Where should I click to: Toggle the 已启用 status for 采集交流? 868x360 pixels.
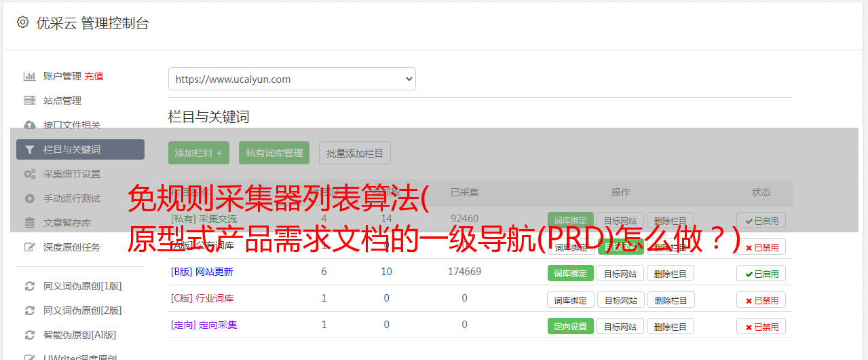[x=761, y=221]
